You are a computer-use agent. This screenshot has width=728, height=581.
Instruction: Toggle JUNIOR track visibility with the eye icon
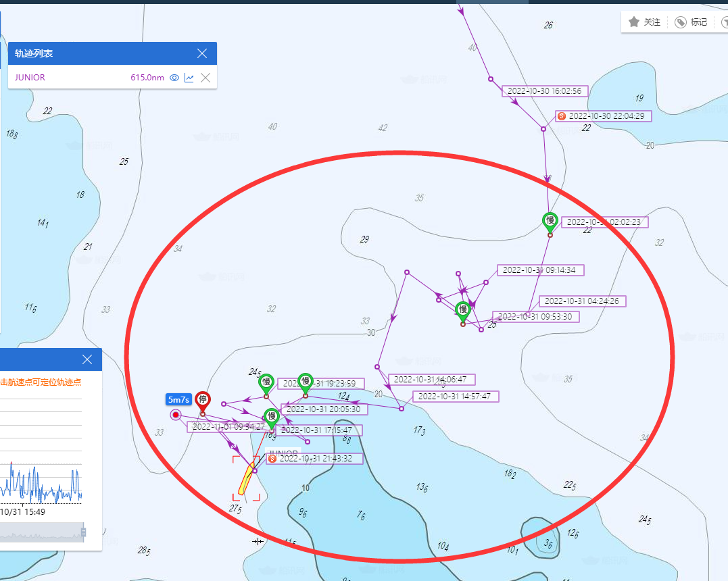coord(174,78)
